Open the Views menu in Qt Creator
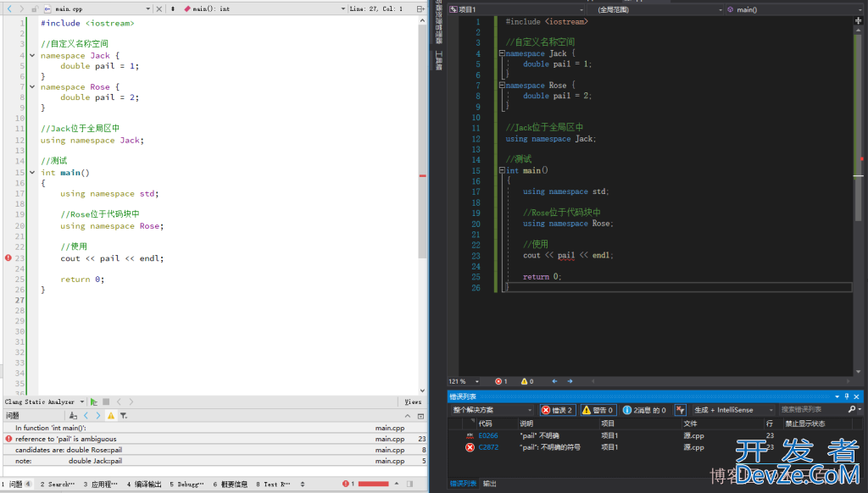 [x=413, y=402]
